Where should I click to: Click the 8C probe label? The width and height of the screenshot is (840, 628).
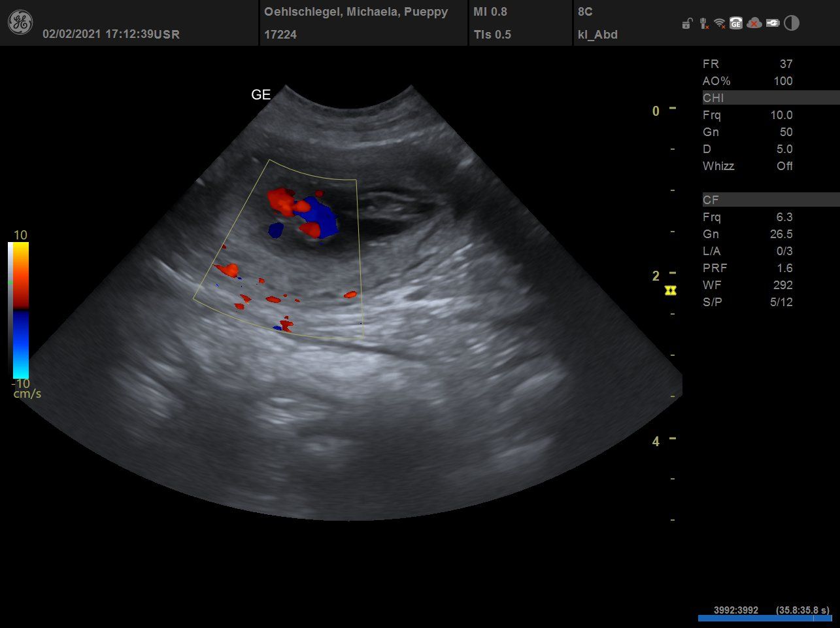coord(585,12)
